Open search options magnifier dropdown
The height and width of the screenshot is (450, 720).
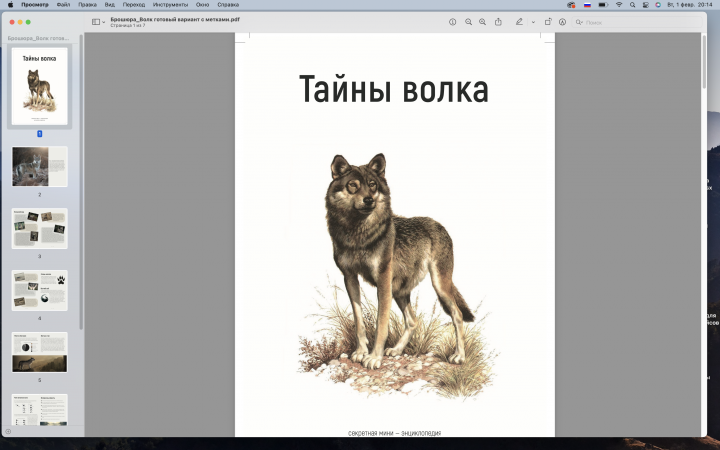pos(579,22)
